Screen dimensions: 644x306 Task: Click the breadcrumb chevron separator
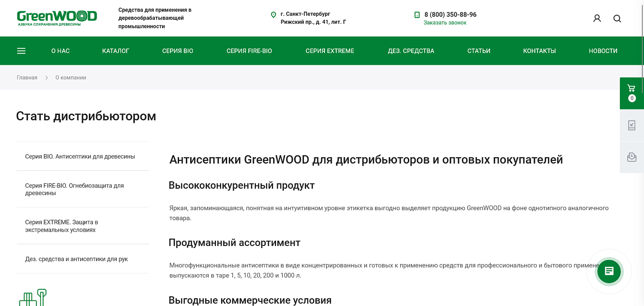tap(46, 78)
